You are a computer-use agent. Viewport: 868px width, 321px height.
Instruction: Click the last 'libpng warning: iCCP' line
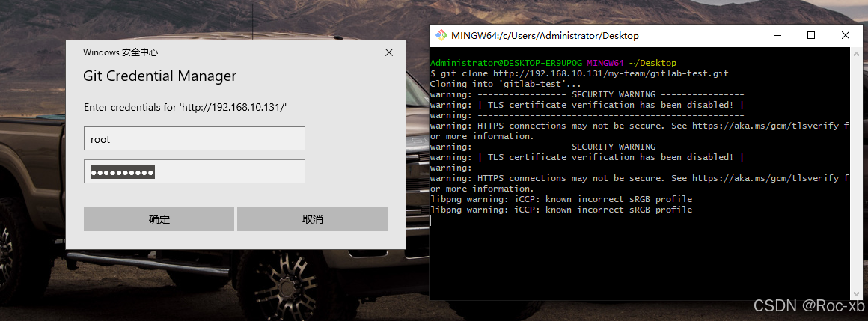pos(560,210)
